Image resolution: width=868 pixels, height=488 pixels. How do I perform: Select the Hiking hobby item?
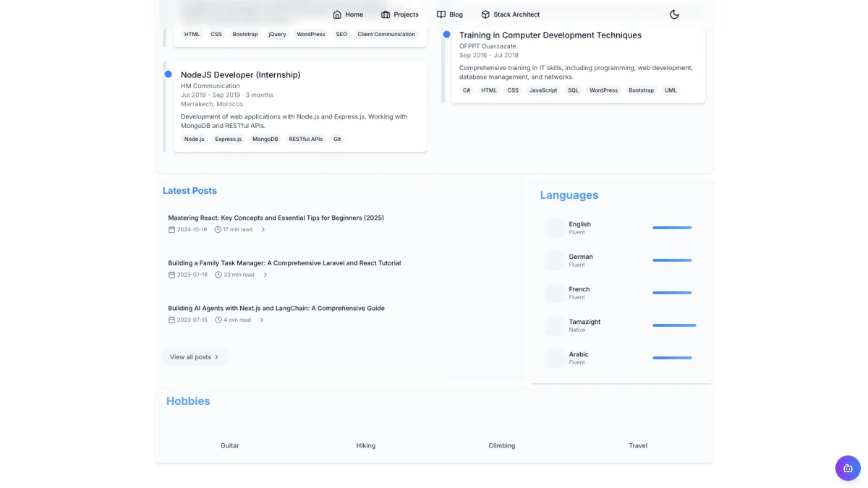366,445
